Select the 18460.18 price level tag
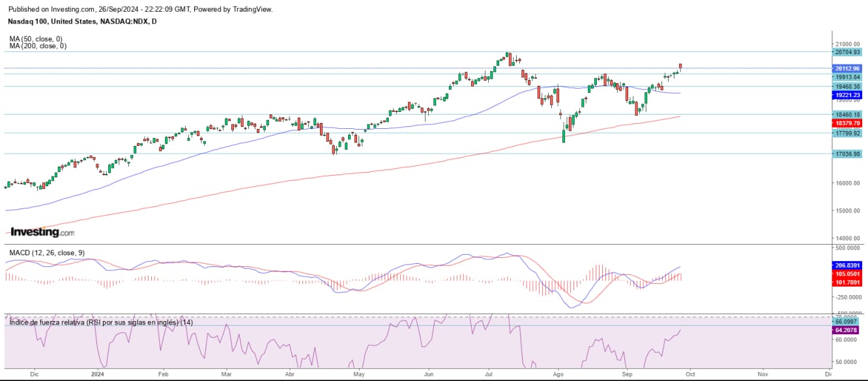The height and width of the screenshot is (381, 868). tap(847, 115)
